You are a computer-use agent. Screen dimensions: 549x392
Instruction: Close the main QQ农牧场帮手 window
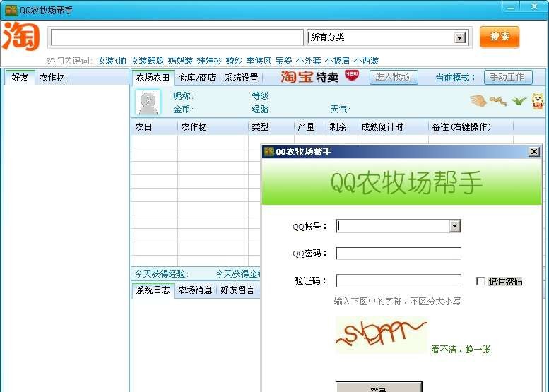click(534, 6)
